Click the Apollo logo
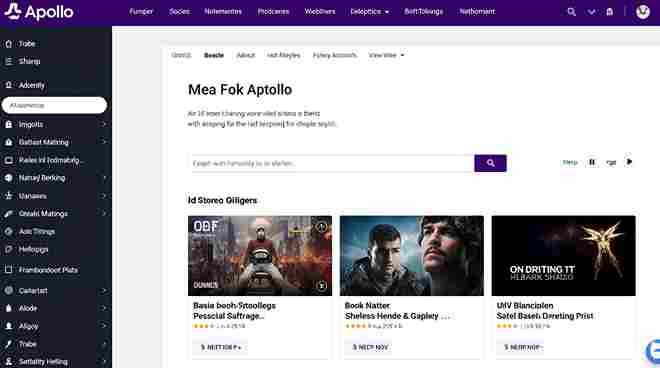 39,12
